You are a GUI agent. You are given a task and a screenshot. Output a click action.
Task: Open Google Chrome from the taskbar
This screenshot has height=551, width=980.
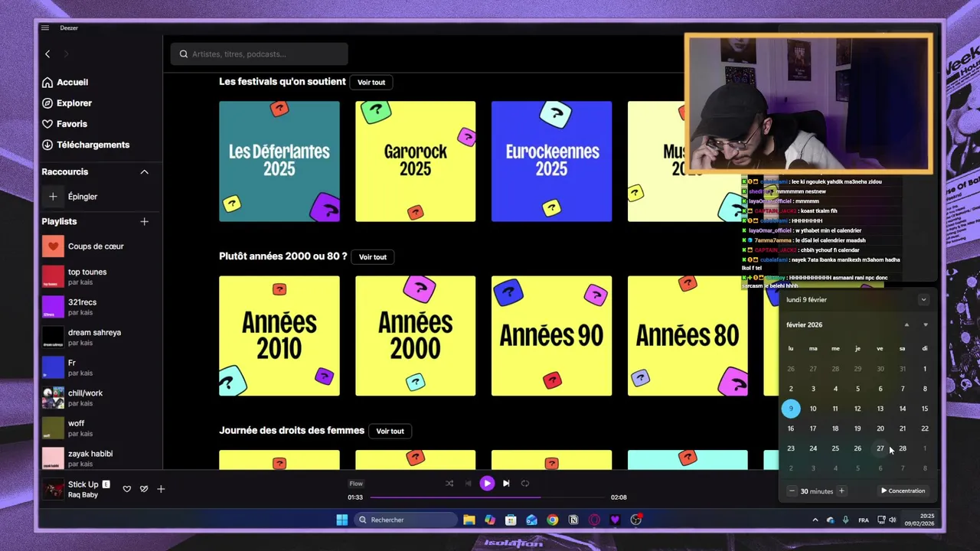click(x=552, y=520)
